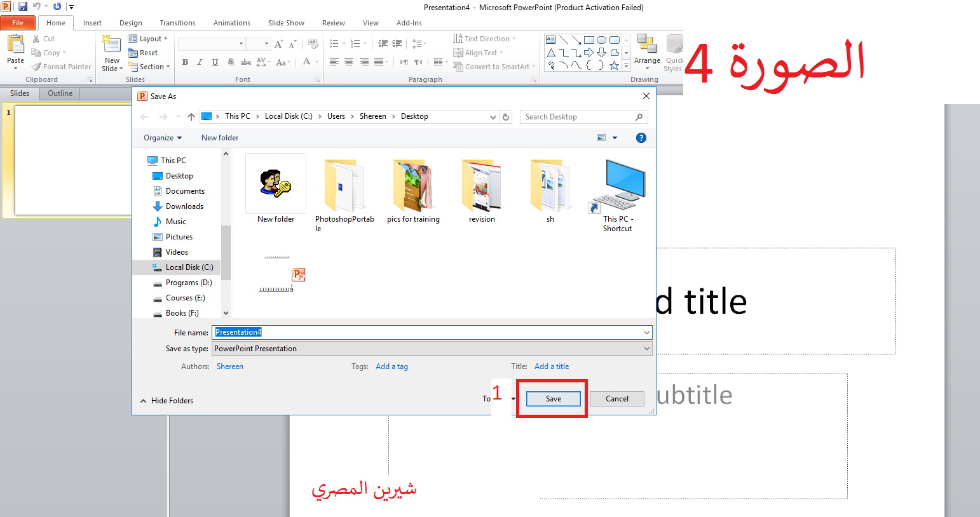This screenshot has height=517, width=980.
Task: Click the Add a title link
Action: [552, 366]
